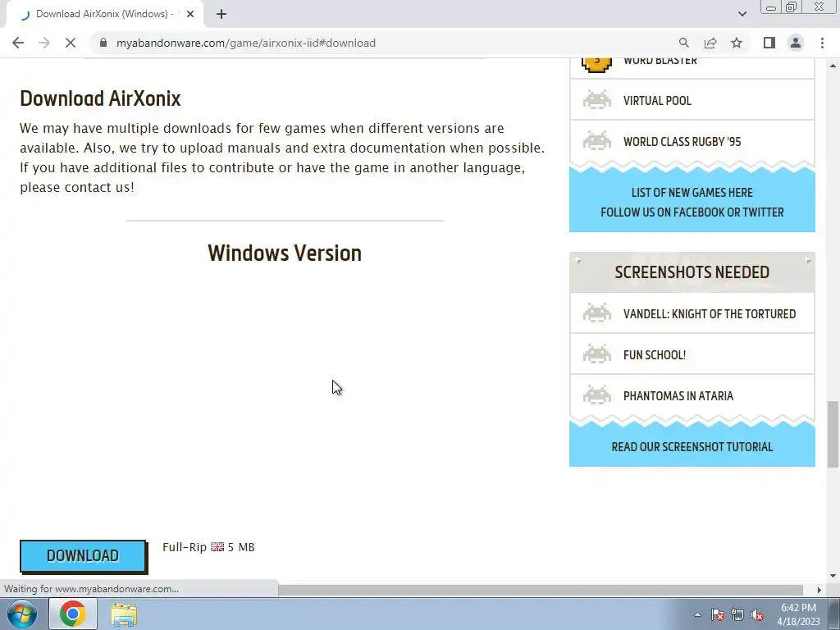Bookmark this page with the star icon

click(x=737, y=43)
